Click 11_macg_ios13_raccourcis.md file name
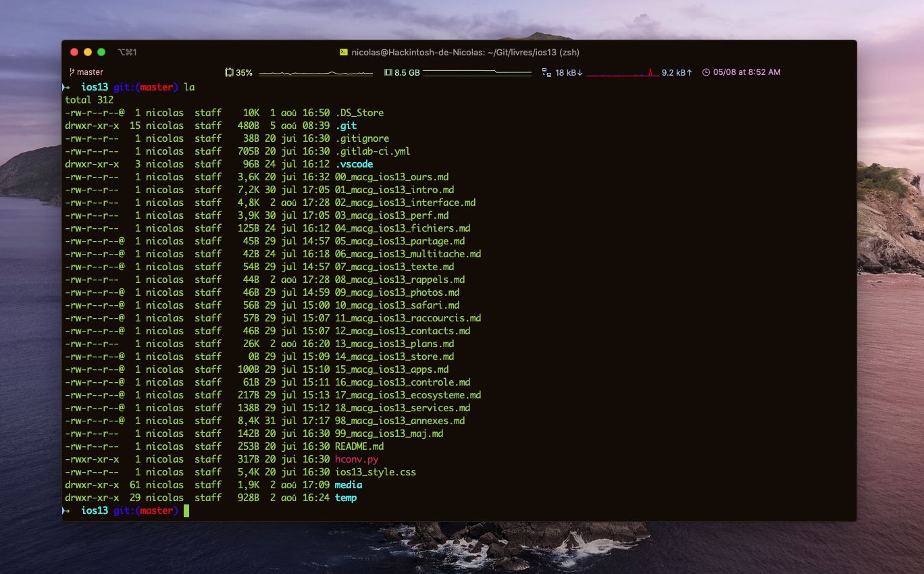 click(x=408, y=318)
